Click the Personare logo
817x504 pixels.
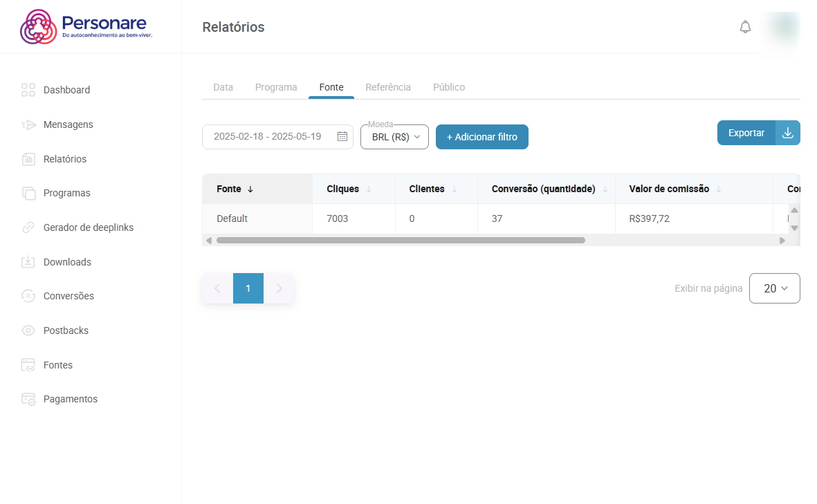86,26
